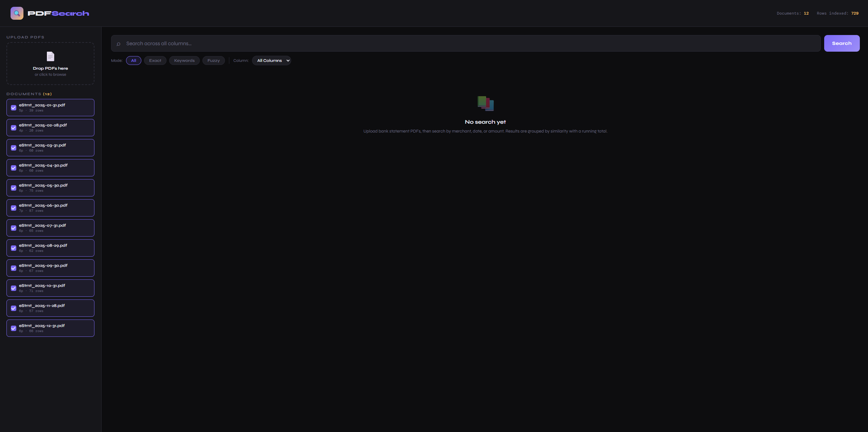This screenshot has height=432, width=868.
Task: Click the 'No search yet' heading
Action: (485, 122)
